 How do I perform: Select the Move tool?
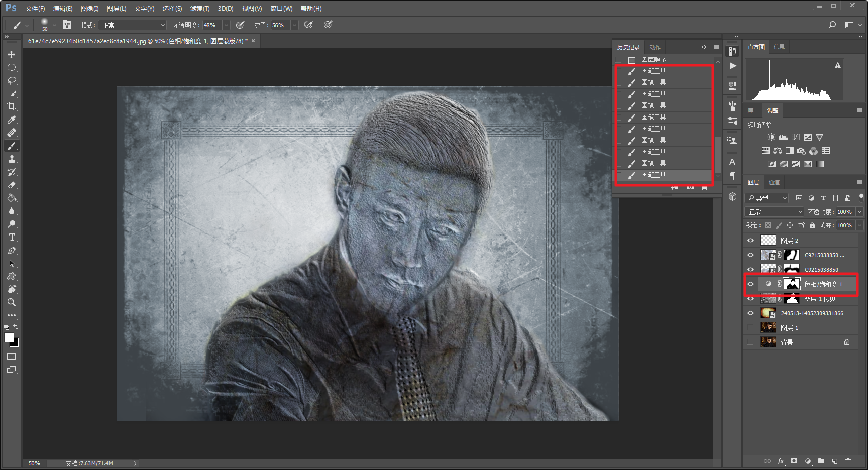click(12, 54)
